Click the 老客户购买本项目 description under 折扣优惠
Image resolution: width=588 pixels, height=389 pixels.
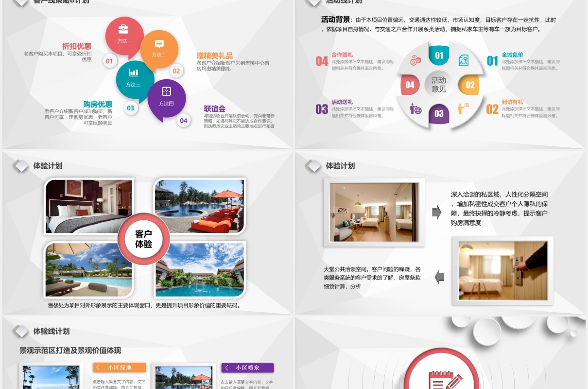pyautogui.click(x=58, y=56)
